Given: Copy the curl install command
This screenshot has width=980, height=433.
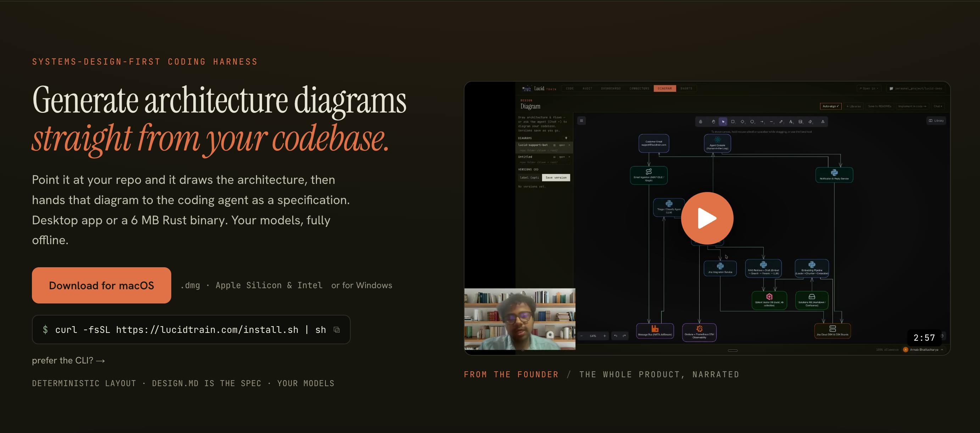Looking at the screenshot, I should tap(337, 330).
